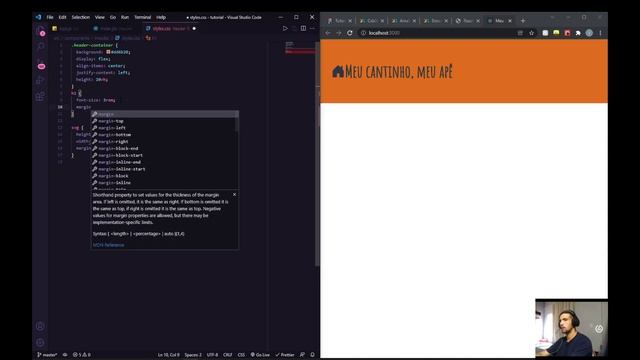Screen dimensions: 640x360
Task: Open MDN Reference link in suggestion docs
Action: point(109,245)
